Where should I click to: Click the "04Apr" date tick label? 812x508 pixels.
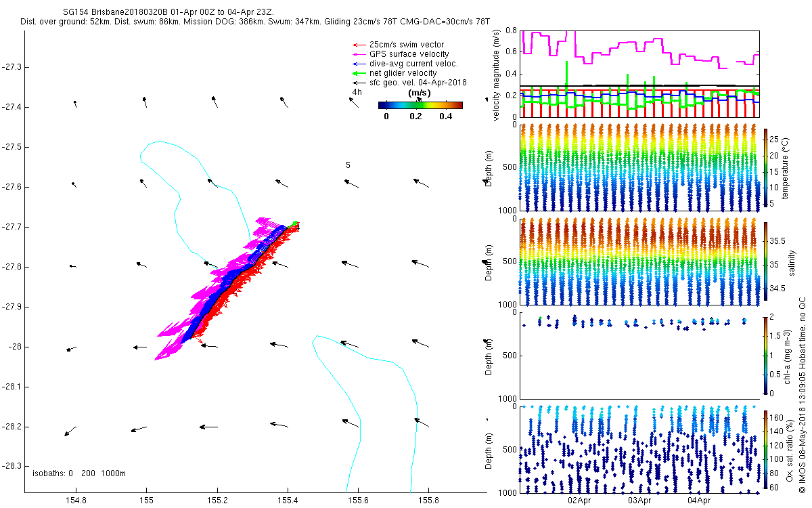699,501
